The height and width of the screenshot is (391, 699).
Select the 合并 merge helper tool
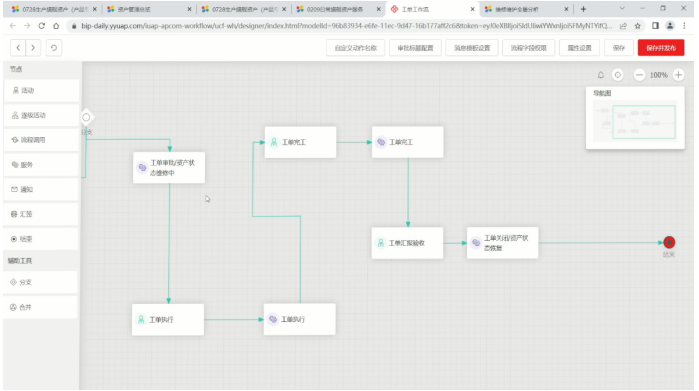point(41,307)
